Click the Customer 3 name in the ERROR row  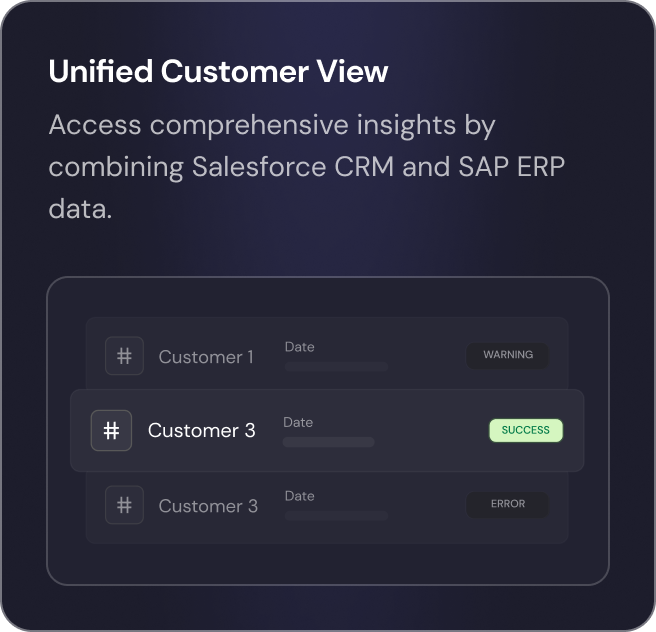(208, 506)
